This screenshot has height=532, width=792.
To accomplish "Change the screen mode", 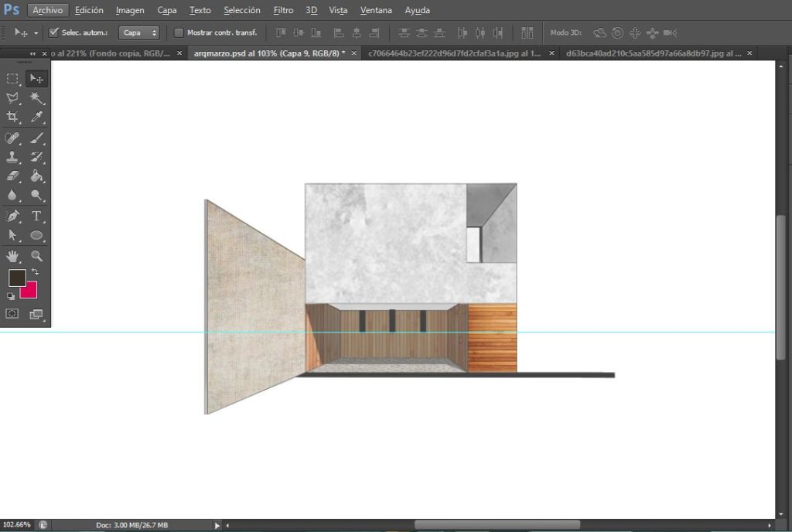I will click(x=36, y=315).
